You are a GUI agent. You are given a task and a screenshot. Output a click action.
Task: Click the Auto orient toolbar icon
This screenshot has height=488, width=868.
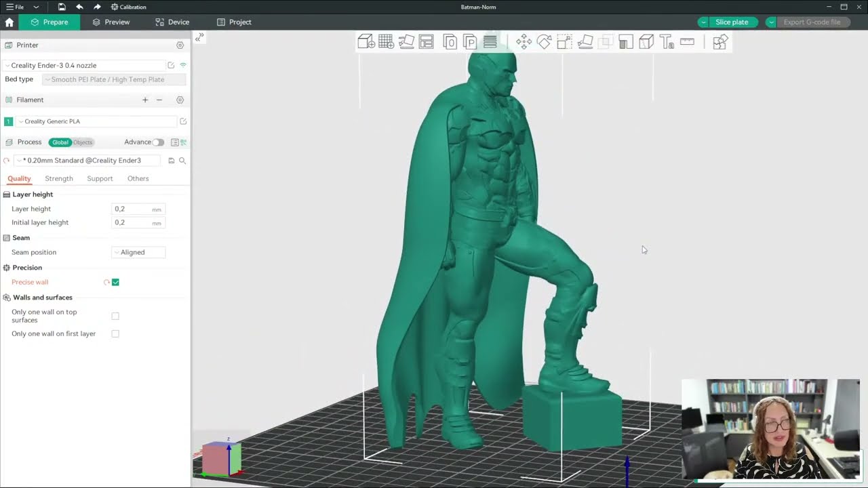click(406, 42)
